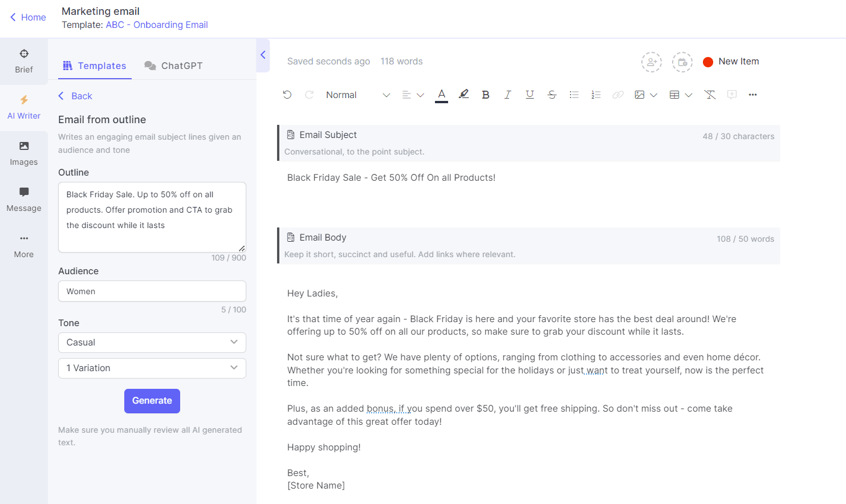846x504 pixels.
Task: Toggle bold formatting
Action: (x=486, y=95)
